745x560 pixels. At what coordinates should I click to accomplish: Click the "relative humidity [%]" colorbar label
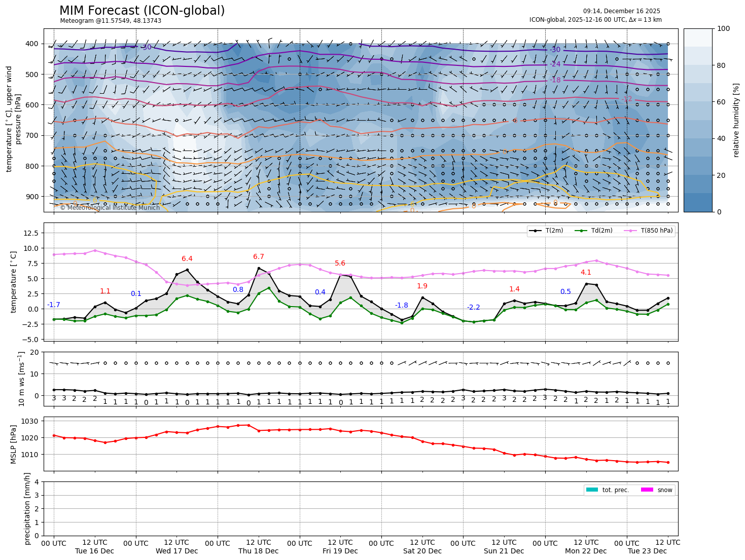pos(736,120)
